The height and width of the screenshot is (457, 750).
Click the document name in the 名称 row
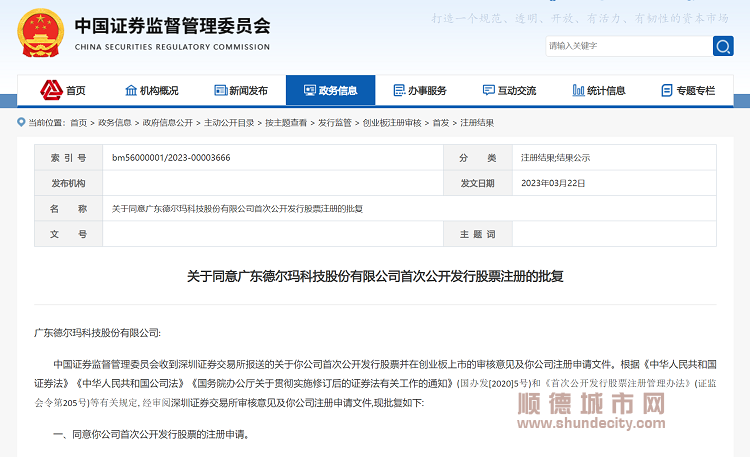(237, 209)
